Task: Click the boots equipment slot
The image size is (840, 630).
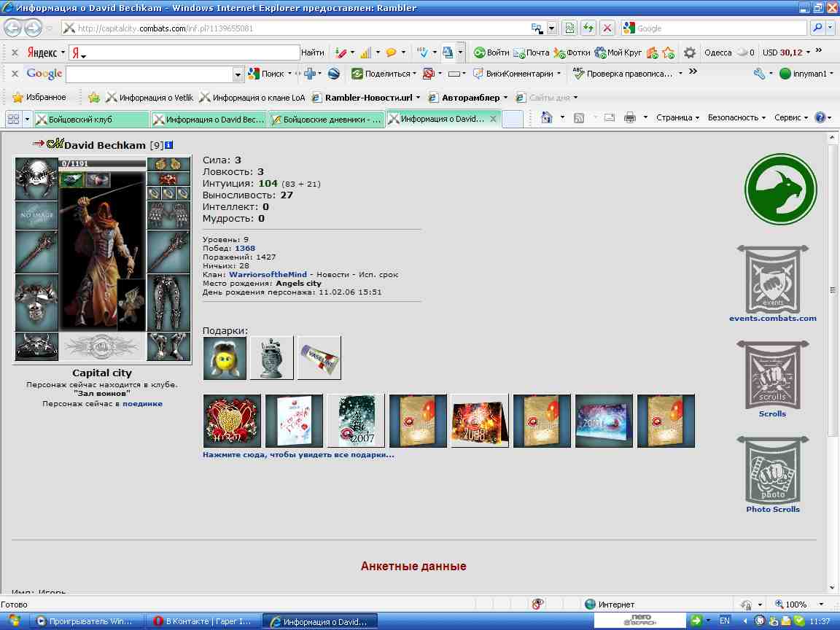Action: (168, 346)
